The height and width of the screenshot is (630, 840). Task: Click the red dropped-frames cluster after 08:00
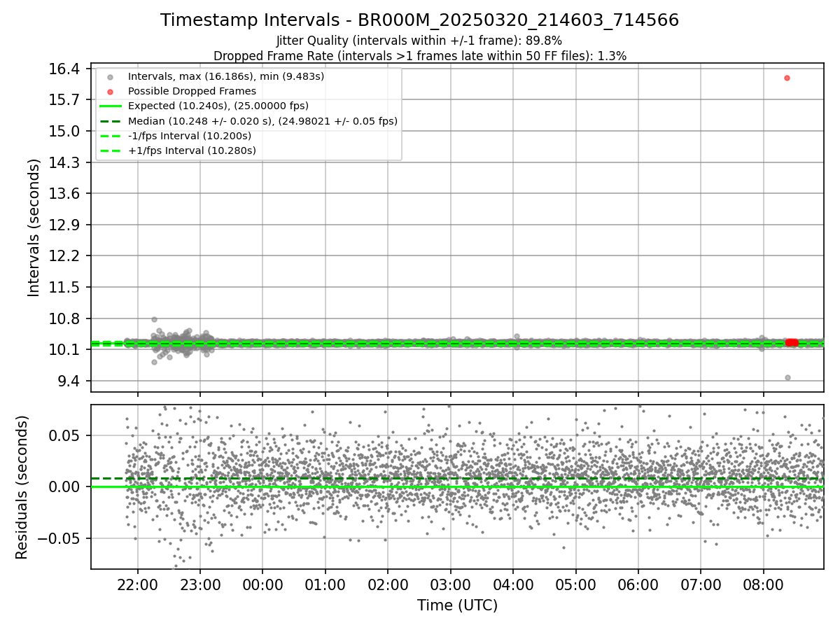[x=792, y=342]
